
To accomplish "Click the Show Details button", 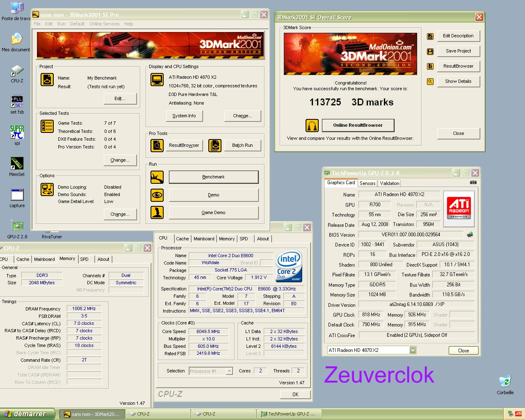I will point(458,82).
